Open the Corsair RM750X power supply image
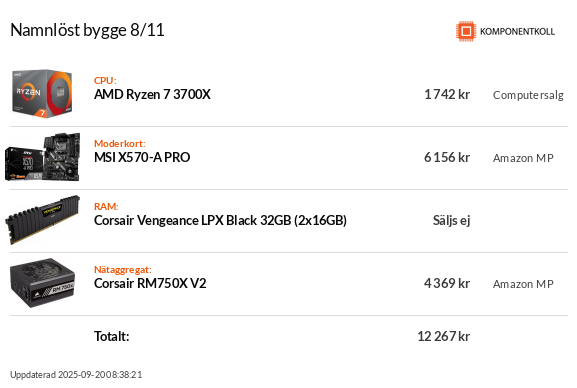 (42, 283)
